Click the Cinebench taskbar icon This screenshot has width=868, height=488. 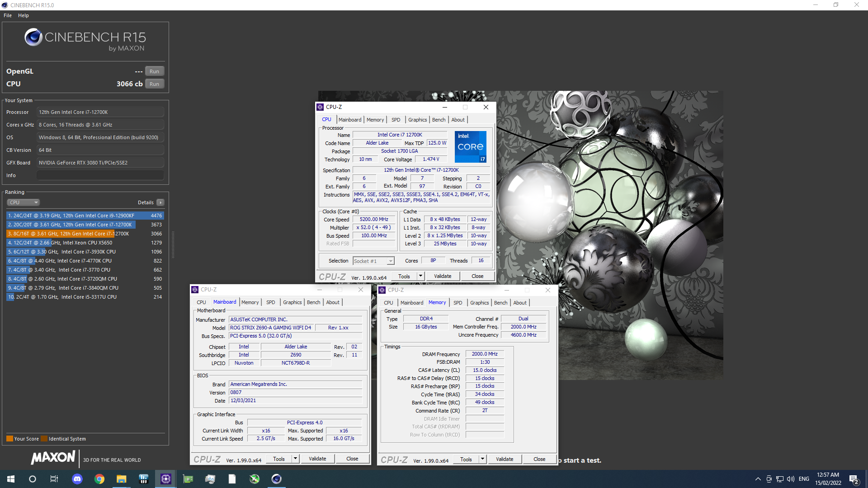277,479
